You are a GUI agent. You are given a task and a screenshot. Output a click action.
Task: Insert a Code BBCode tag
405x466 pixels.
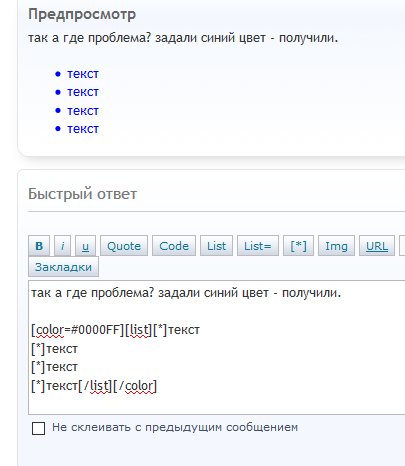point(174,246)
